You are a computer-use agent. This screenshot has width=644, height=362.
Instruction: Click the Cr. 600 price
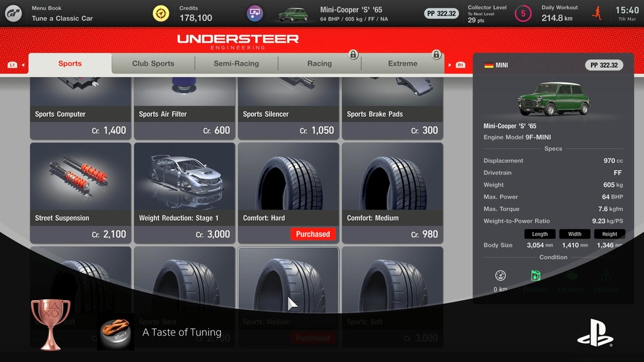tap(216, 131)
